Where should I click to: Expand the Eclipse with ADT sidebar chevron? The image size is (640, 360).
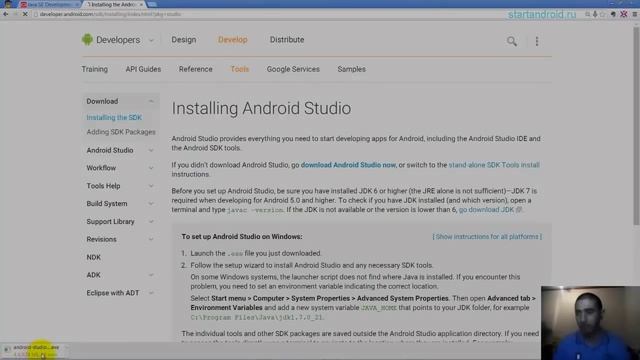coord(151,293)
